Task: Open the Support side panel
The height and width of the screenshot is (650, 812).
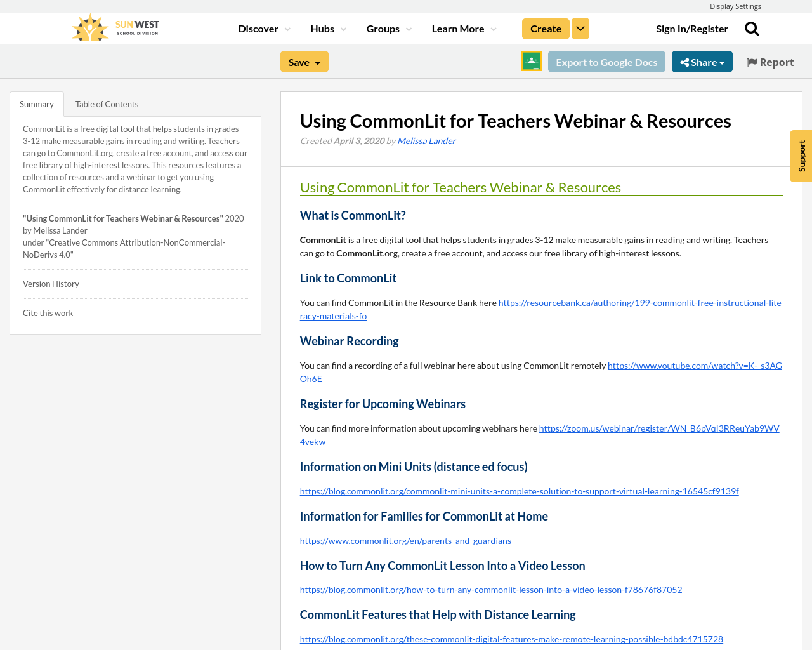Action: tap(801, 157)
